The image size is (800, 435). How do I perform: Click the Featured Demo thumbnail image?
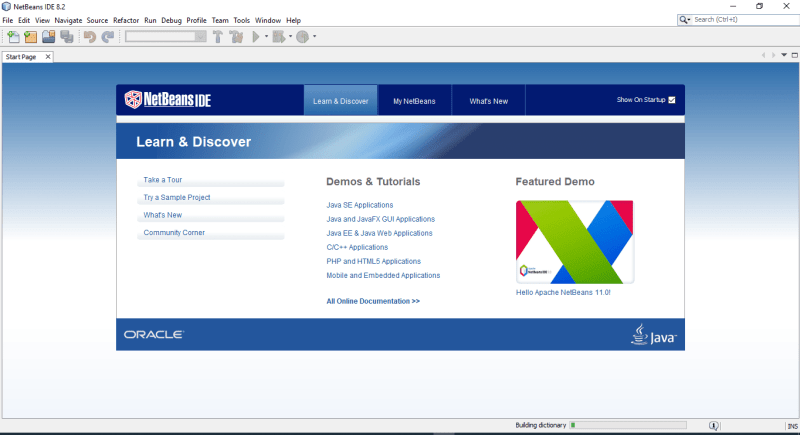click(574, 242)
